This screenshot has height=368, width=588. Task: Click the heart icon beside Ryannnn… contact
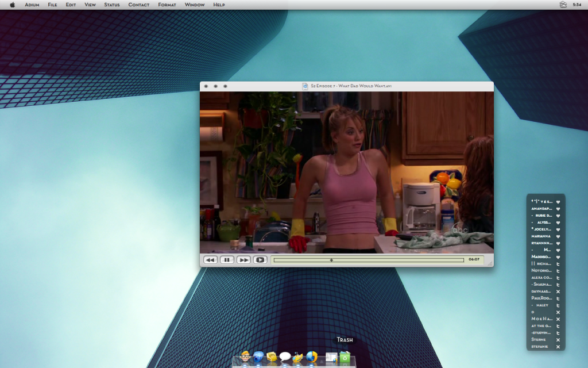point(558,243)
